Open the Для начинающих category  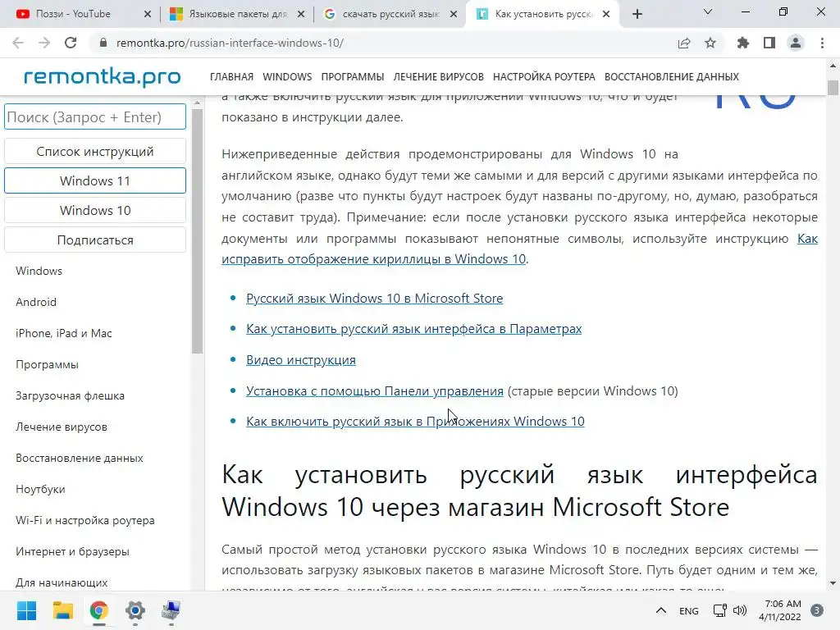click(62, 582)
